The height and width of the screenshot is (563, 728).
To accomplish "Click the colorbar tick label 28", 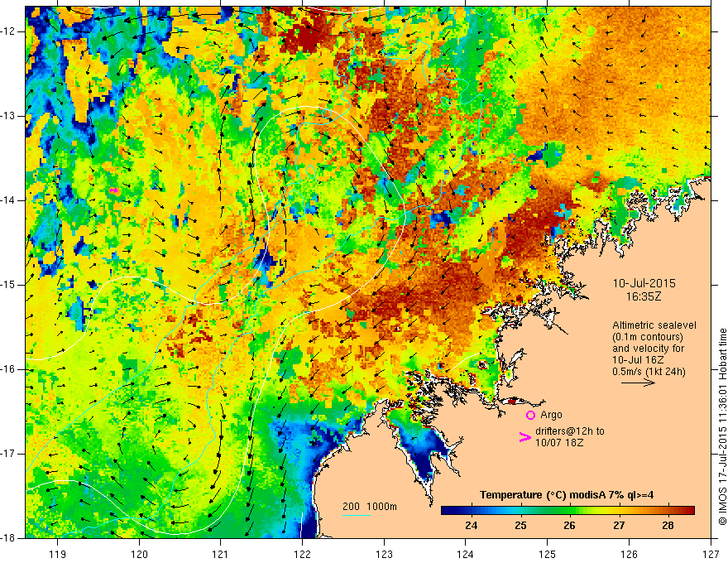I will [x=668, y=526].
